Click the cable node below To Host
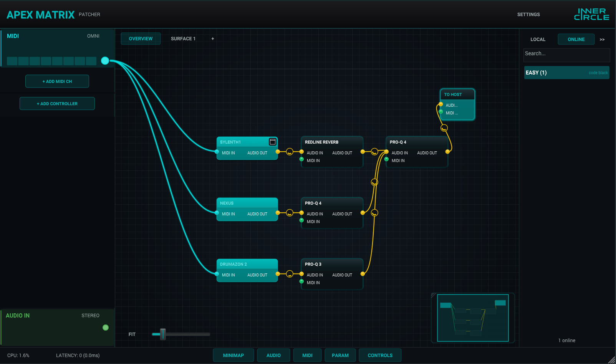 tap(444, 128)
